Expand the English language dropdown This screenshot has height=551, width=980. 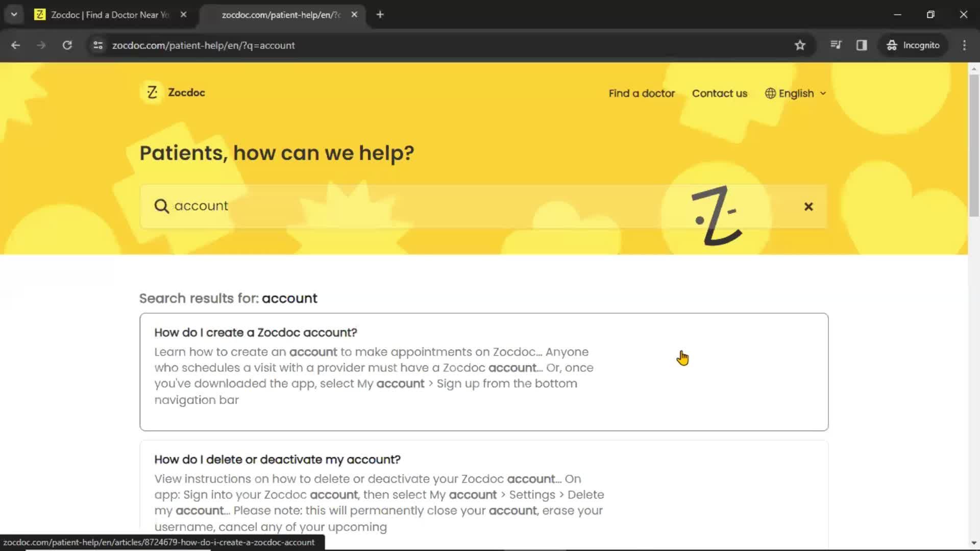796,93
